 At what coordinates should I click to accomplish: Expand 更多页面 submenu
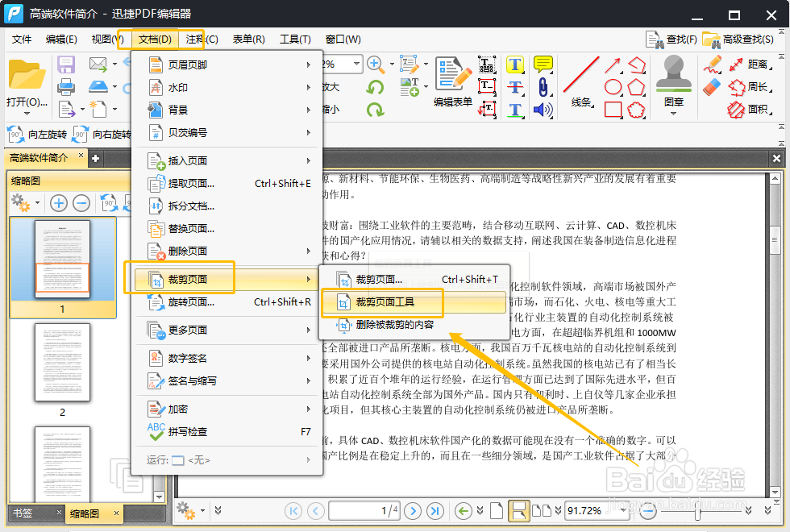pos(229,330)
